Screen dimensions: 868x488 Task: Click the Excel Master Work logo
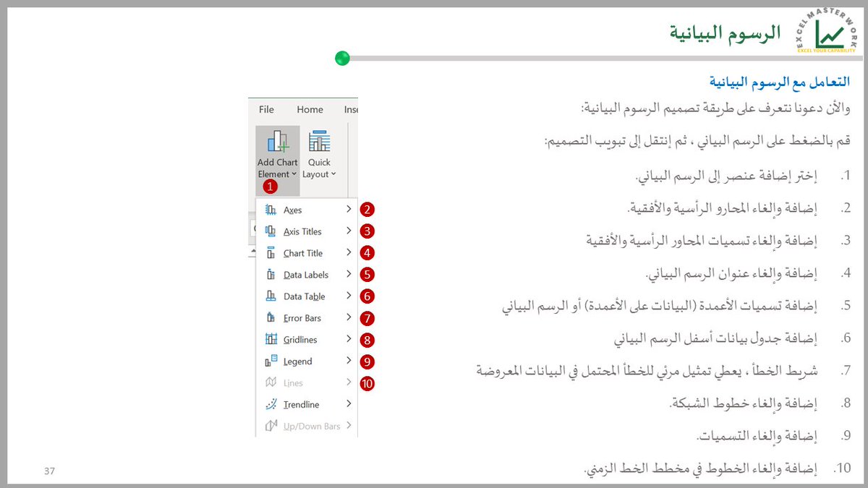pyautogui.click(x=826, y=31)
